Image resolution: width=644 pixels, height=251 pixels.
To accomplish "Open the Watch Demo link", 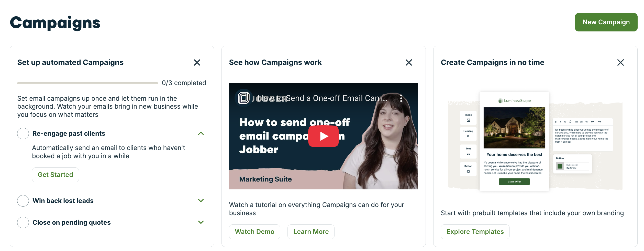I will (254, 232).
